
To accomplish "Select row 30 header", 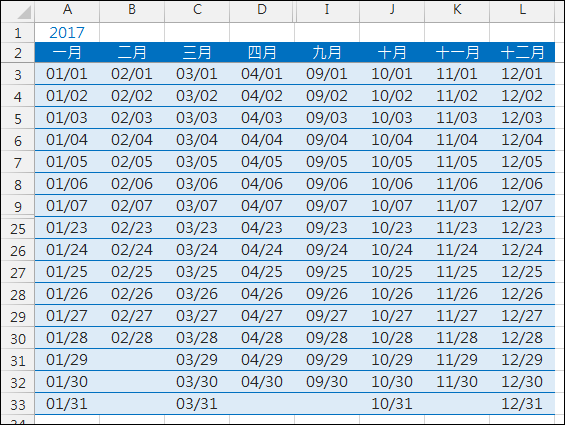I will click(x=18, y=338).
